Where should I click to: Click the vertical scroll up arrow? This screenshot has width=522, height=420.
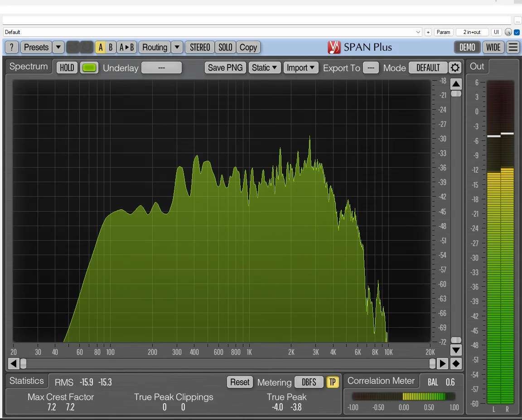coord(456,84)
